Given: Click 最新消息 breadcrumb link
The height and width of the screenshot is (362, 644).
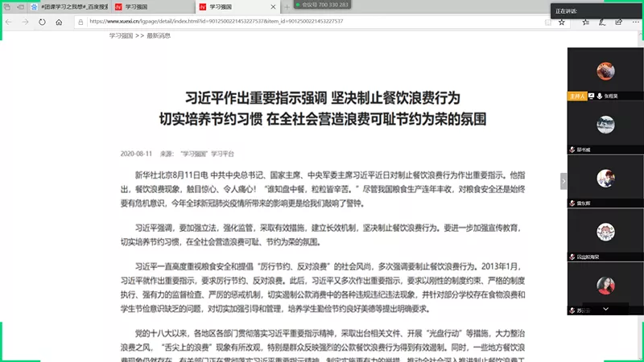Looking at the screenshot, I should tap(159, 36).
